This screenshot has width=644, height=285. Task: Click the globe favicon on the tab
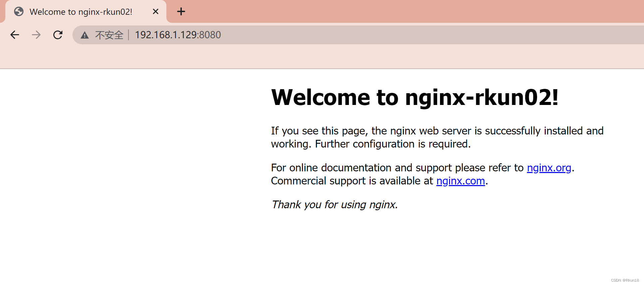click(19, 12)
